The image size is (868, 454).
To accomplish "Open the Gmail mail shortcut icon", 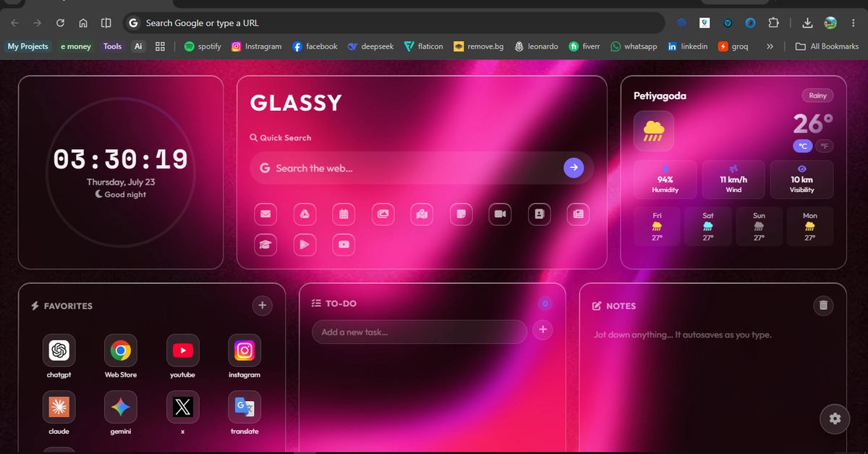I will click(265, 214).
